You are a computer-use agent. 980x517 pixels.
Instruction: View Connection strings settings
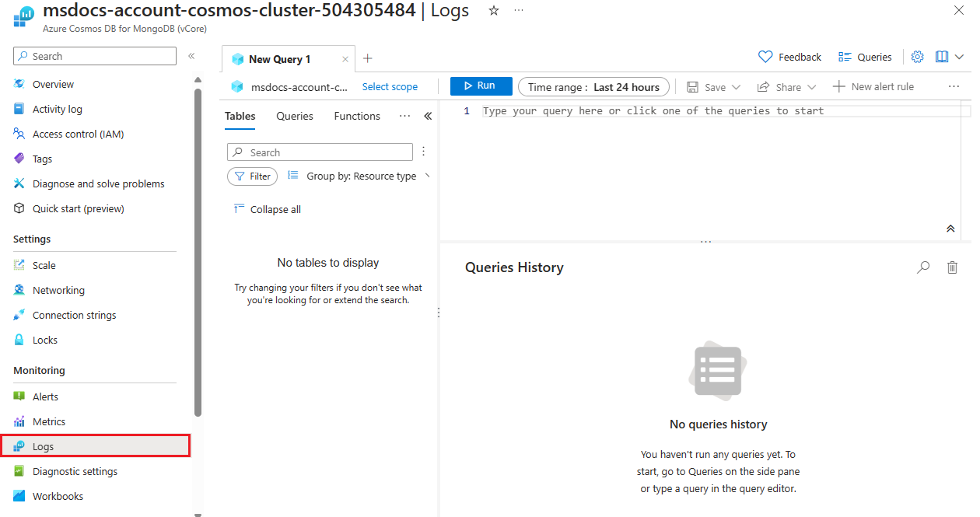tap(73, 315)
